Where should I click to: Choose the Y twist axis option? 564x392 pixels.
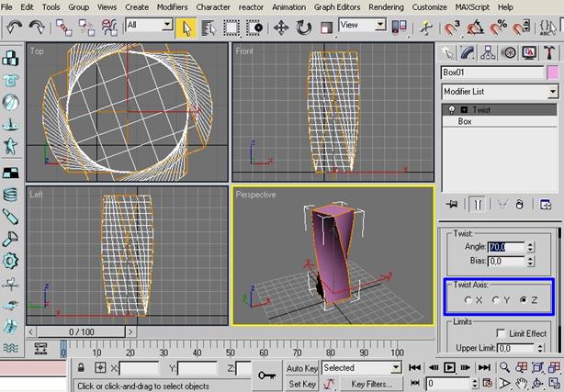pos(497,299)
